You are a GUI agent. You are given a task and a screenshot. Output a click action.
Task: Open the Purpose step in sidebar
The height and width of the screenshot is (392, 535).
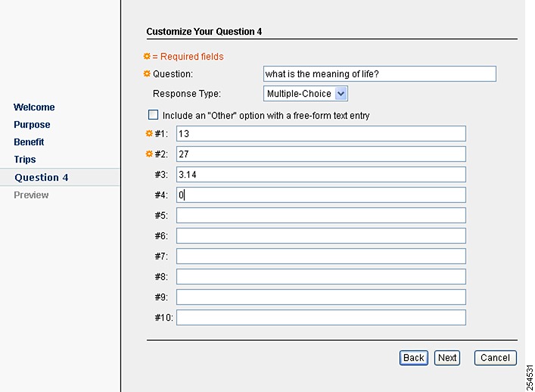32,125
